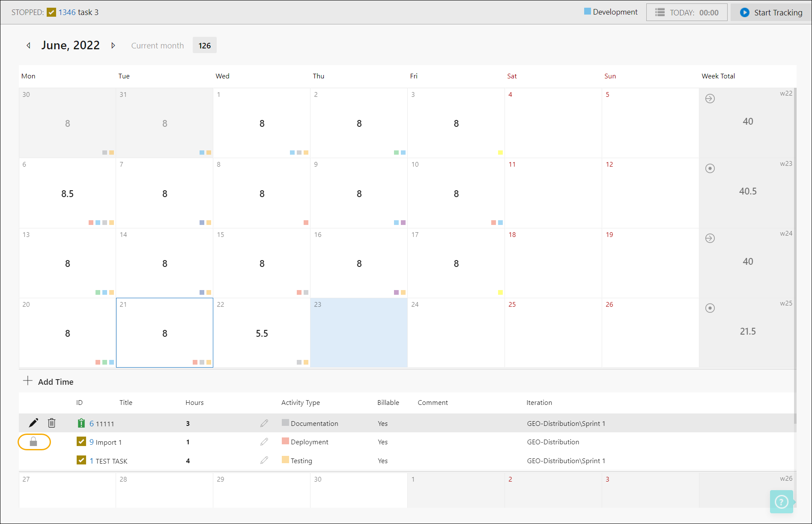The width and height of the screenshot is (812, 524).
Task: Sort by the Activity Type column header
Action: (301, 402)
